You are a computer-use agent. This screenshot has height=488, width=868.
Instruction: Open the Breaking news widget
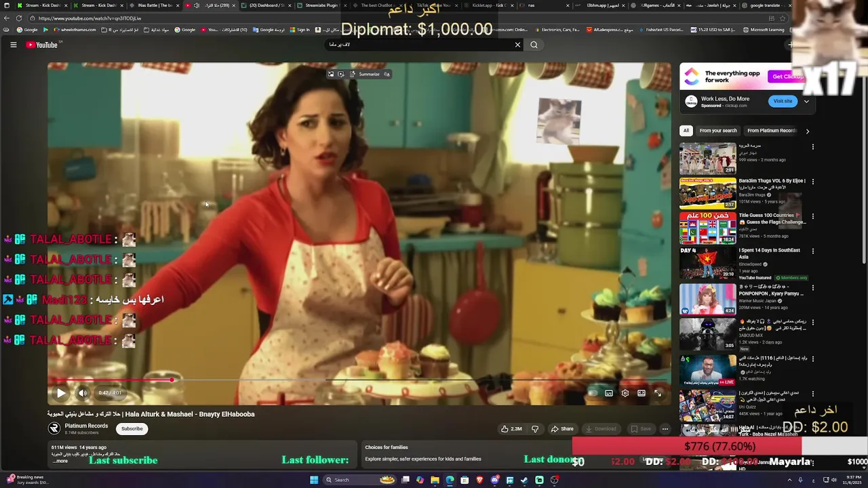pos(27,480)
